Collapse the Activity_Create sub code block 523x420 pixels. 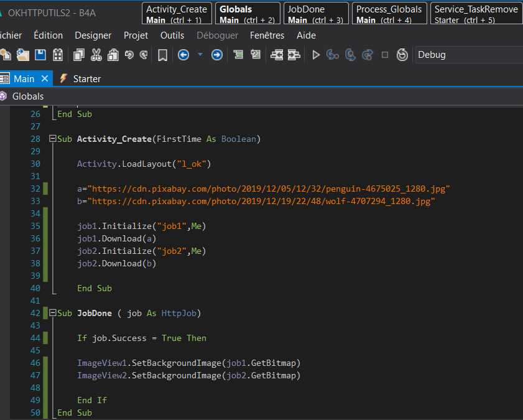point(52,139)
